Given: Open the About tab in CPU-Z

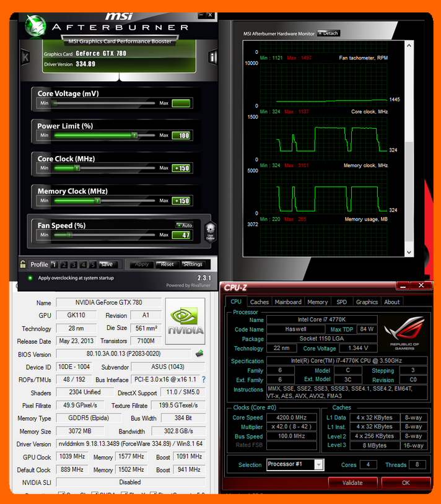Looking at the screenshot, I should tap(392, 302).
